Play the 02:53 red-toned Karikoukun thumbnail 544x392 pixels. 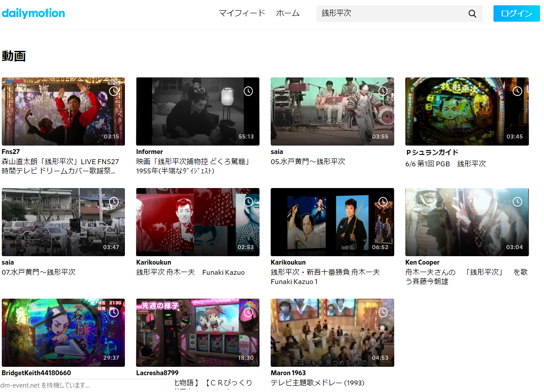point(198,222)
